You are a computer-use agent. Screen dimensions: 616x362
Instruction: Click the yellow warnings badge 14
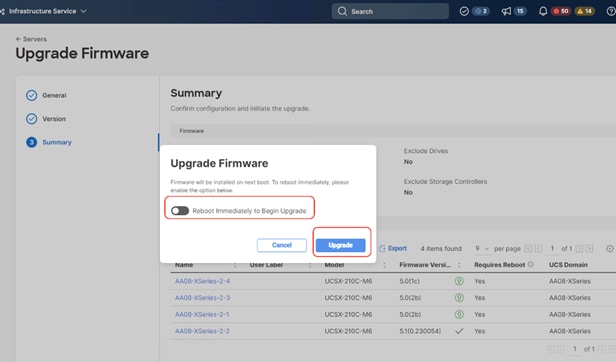[585, 11]
